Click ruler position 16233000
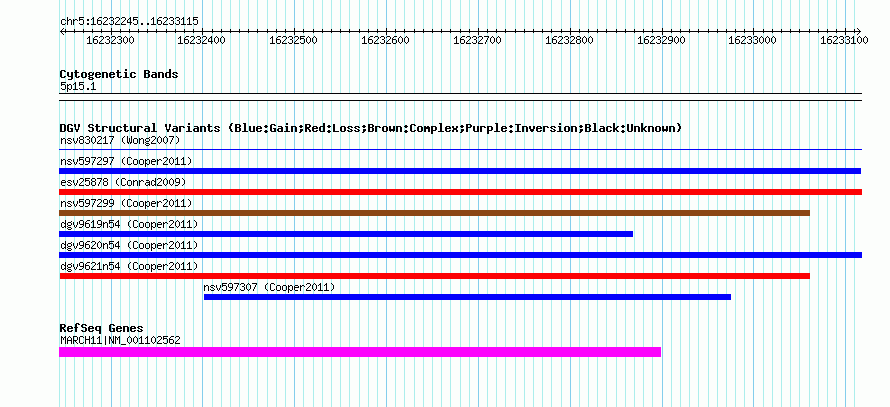 [x=752, y=40]
